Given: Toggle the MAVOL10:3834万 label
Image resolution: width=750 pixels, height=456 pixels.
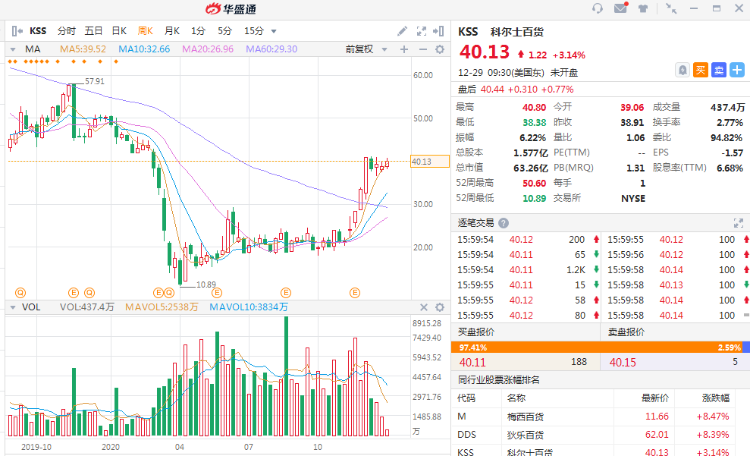Looking at the screenshot, I should [x=249, y=307].
